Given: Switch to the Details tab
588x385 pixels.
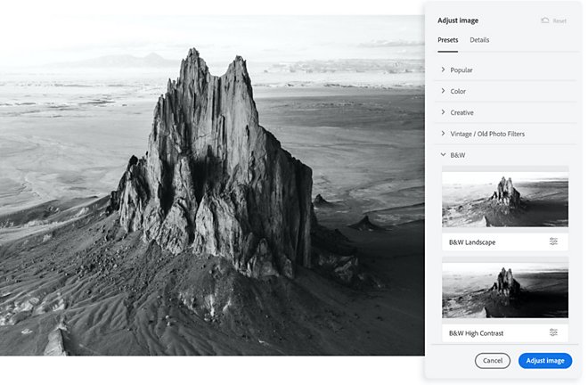Looking at the screenshot, I should tap(479, 40).
